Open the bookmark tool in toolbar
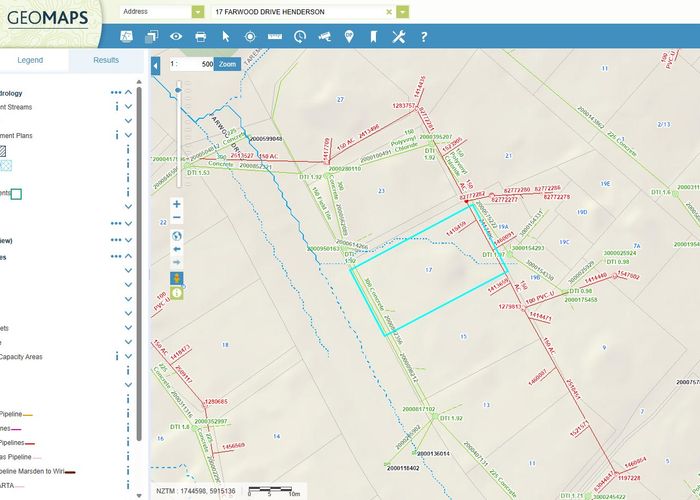700x500 pixels. pyautogui.click(x=373, y=37)
